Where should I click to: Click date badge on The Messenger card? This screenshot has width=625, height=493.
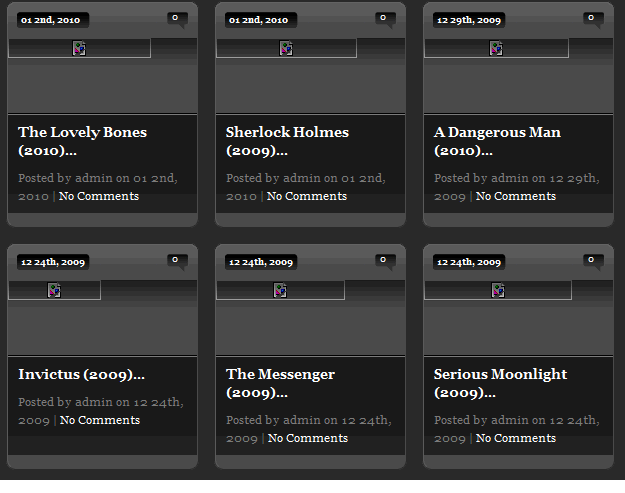(x=261, y=262)
